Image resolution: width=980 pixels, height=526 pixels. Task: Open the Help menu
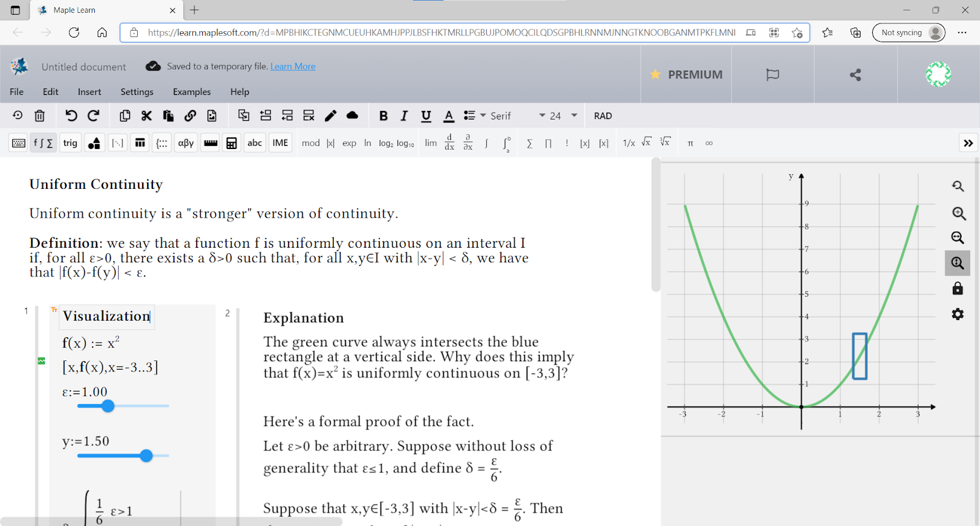coord(239,91)
